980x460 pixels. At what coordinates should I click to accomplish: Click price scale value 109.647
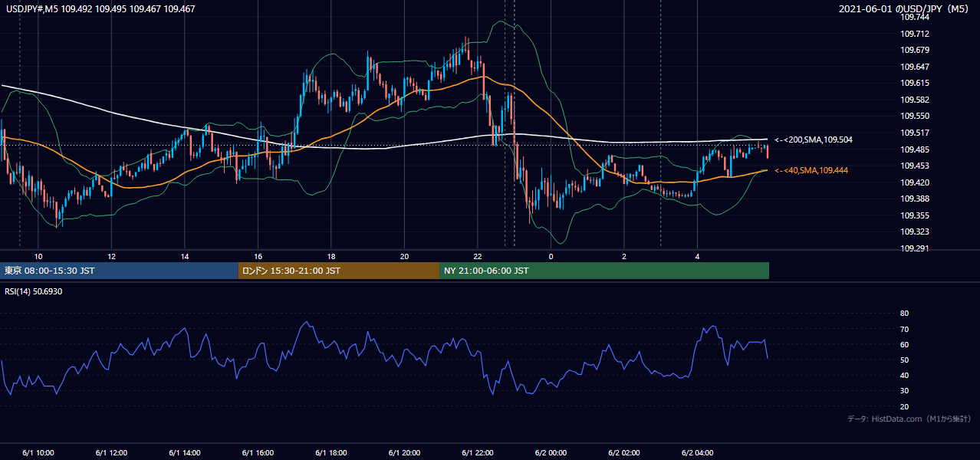point(914,67)
